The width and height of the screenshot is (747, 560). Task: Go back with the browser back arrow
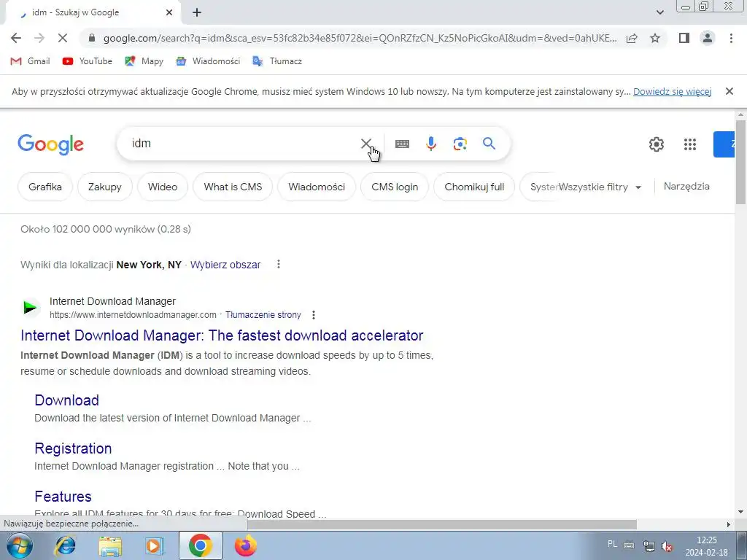[x=16, y=38]
